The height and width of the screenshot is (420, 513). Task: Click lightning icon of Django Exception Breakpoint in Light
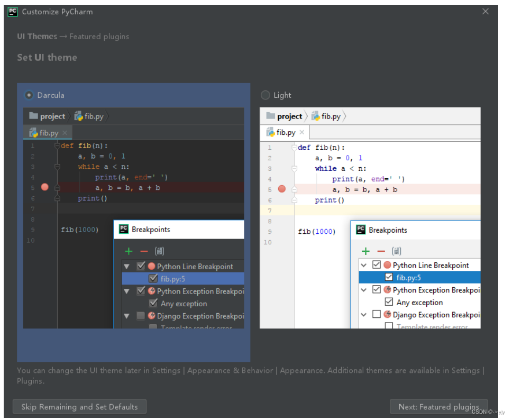pos(387,314)
